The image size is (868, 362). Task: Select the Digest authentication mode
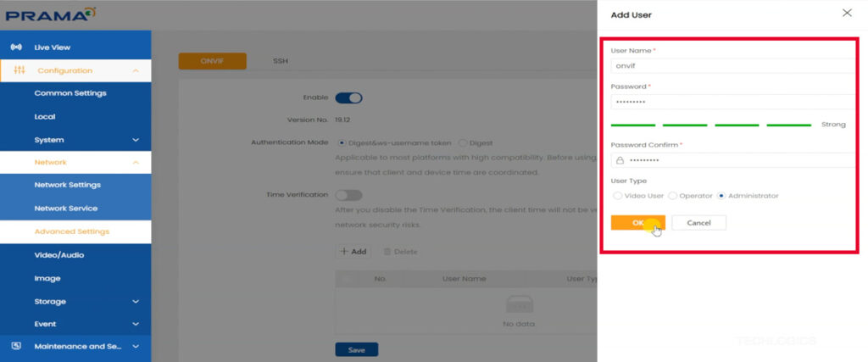[462, 143]
